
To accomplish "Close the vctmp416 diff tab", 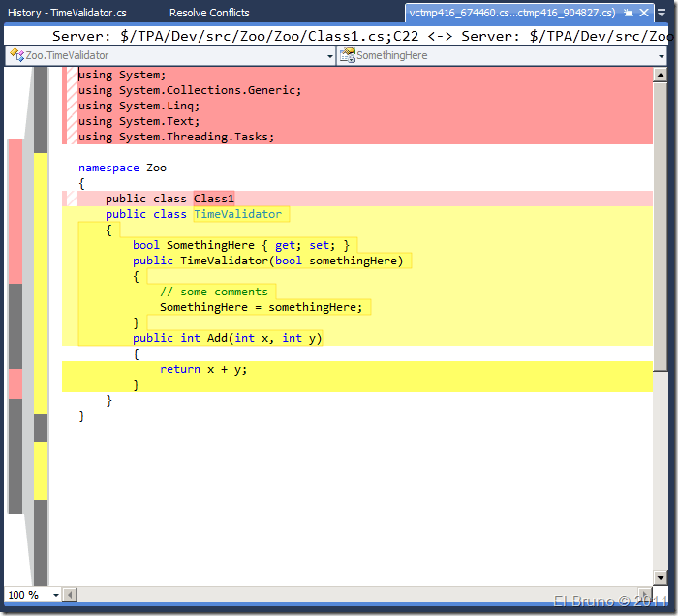I will click(643, 14).
